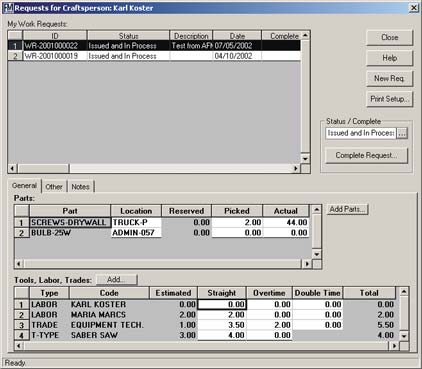Viewport: 422px width, 369px height.
Task: Click labor grid scroll up arrow
Action: [404, 292]
